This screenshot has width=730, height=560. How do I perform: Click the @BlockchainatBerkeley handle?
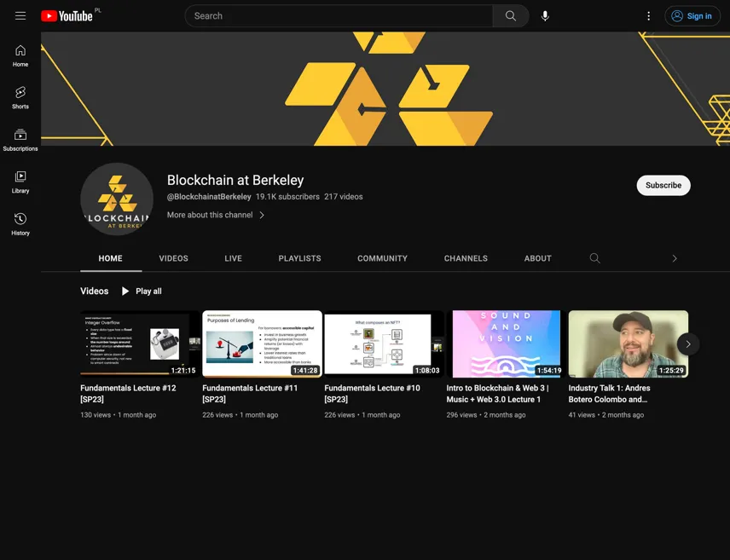209,196
